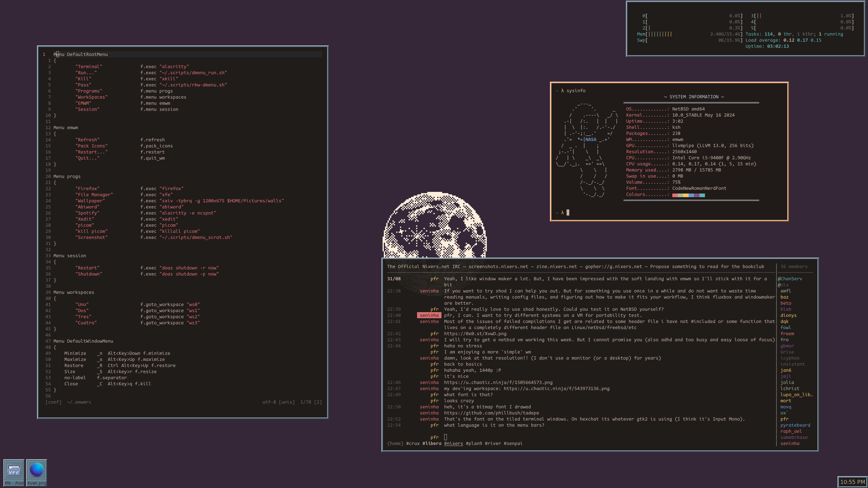868x488 pixels.
Task: Switch to the #plan9 channel tab
Action: (x=474, y=443)
